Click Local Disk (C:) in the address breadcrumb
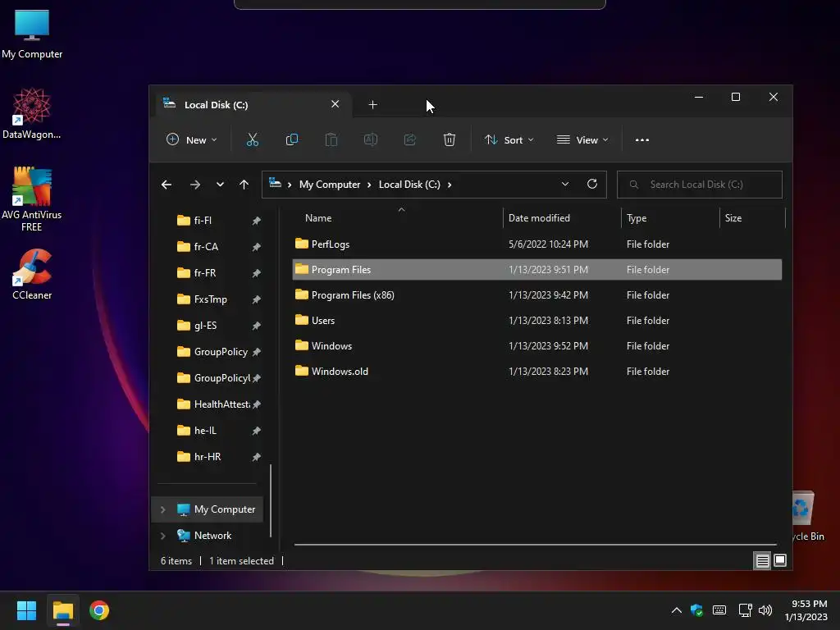This screenshot has width=840, height=630. coord(409,185)
